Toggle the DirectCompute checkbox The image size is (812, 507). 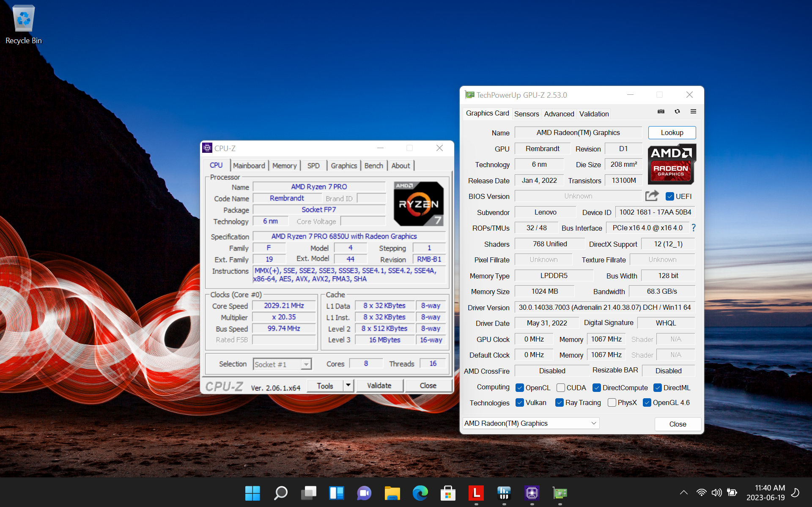point(597,388)
